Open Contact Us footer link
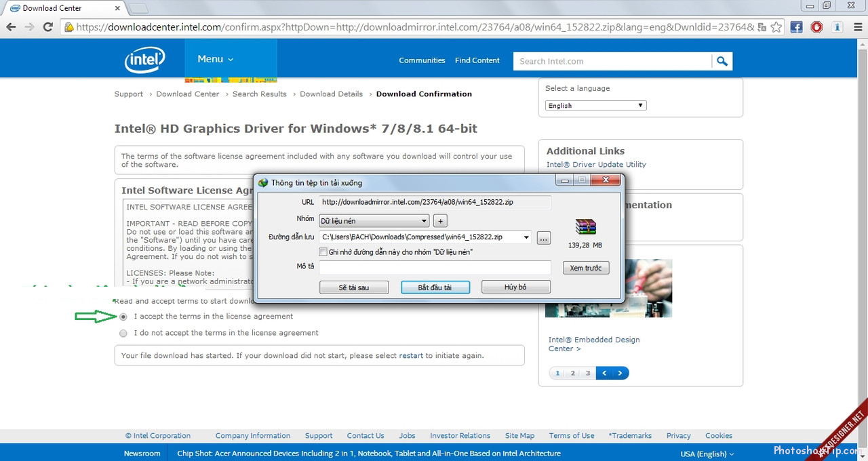This screenshot has width=868, height=461. [366, 436]
